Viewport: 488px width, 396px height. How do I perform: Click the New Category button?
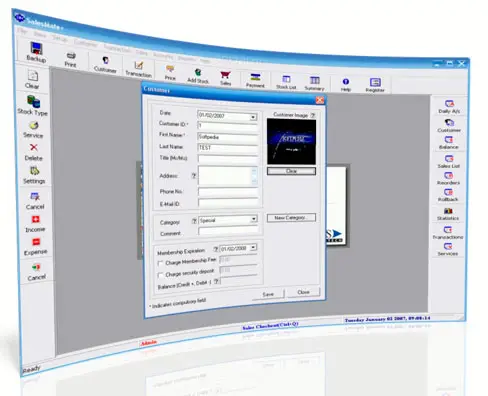click(x=291, y=218)
